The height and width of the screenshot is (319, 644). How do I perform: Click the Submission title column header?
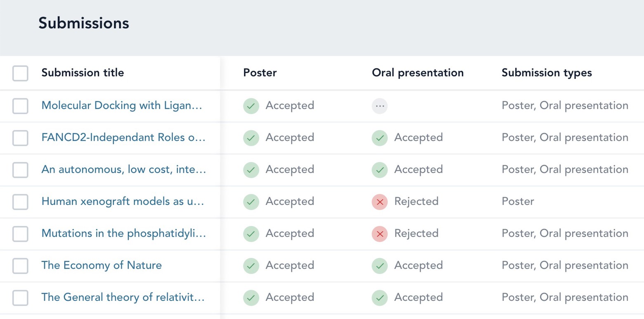pos(83,73)
